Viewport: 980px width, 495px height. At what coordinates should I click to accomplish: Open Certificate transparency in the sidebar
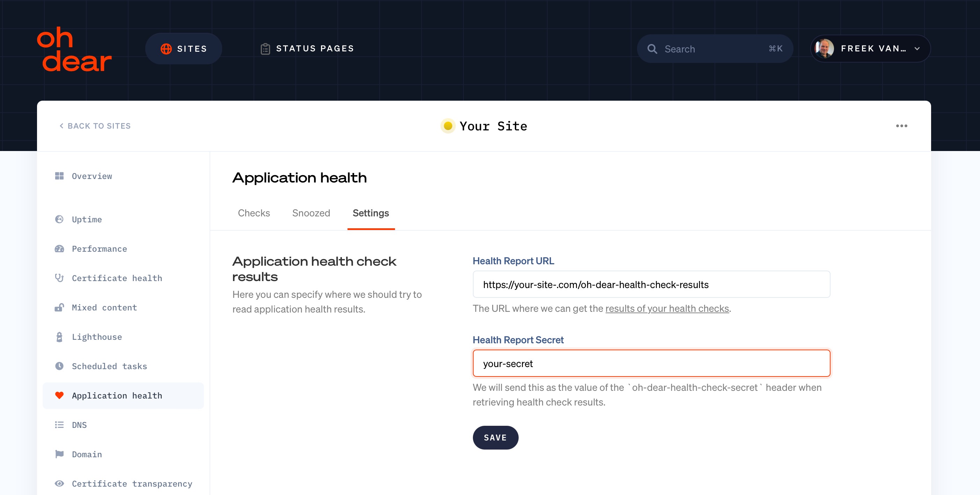(123, 483)
